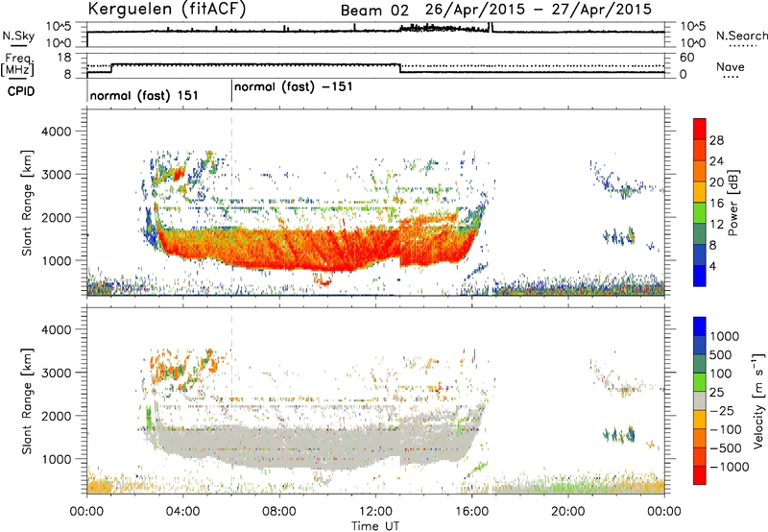Click the 'Time UT' axis title

375,525
